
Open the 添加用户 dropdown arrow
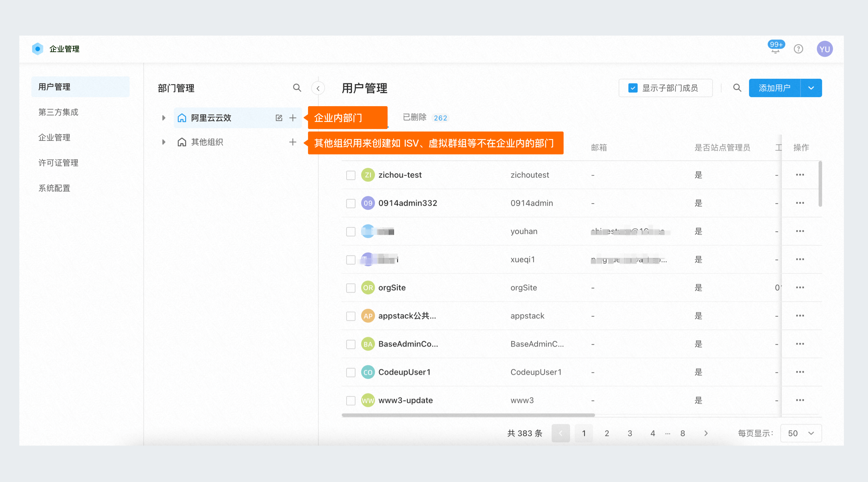(811, 88)
